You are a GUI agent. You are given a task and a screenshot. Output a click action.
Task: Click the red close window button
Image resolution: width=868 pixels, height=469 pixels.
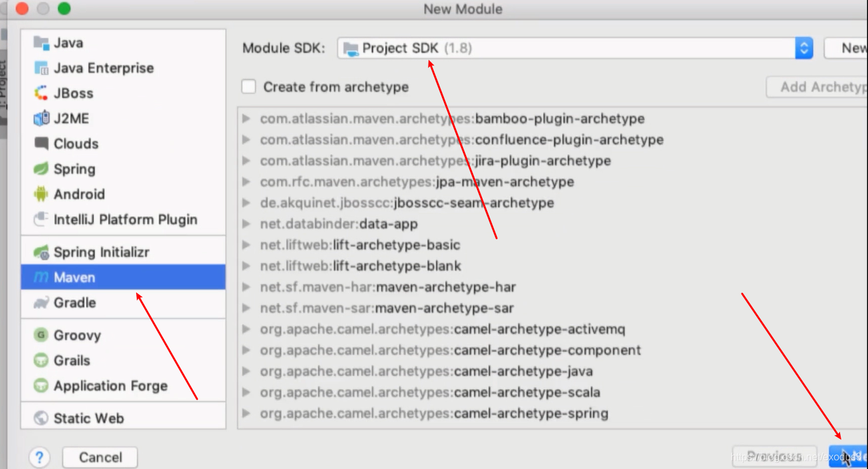point(21,9)
